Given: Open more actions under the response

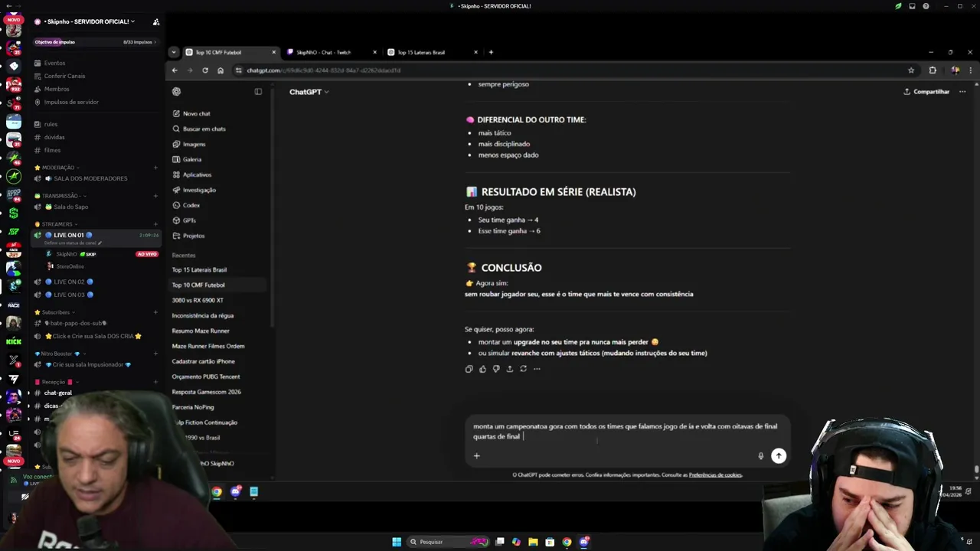Looking at the screenshot, I should tap(537, 369).
